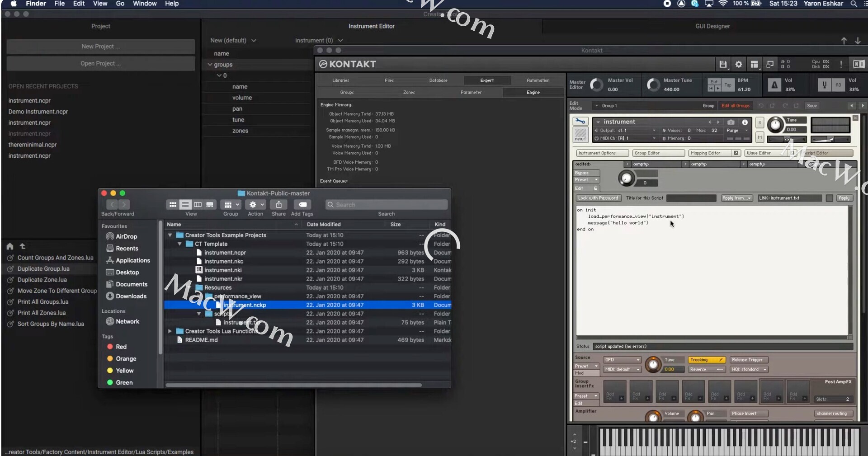
Task: Click the metronome icon in Master Editor
Action: pyautogui.click(x=774, y=85)
